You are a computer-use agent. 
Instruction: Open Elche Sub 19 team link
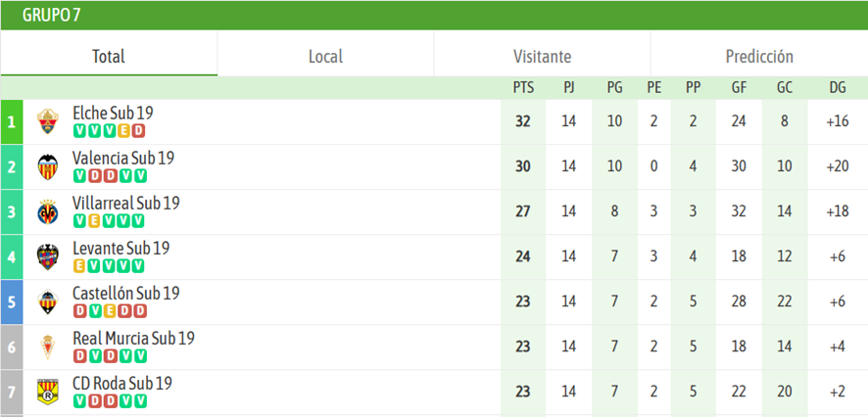[113, 113]
